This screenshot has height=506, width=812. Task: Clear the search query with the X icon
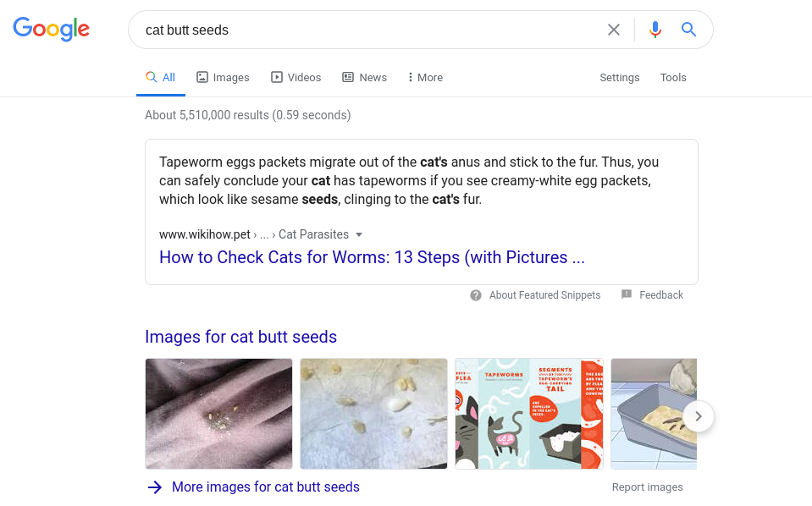pos(613,29)
